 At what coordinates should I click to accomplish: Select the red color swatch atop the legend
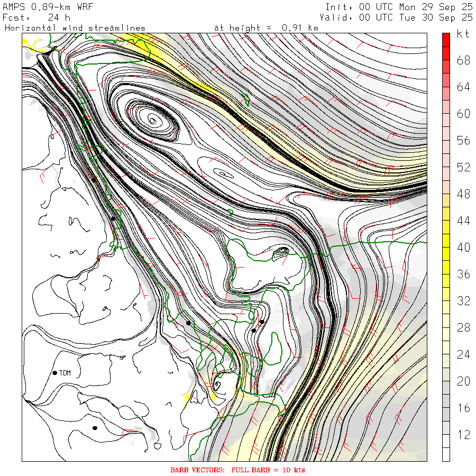pyautogui.click(x=446, y=40)
